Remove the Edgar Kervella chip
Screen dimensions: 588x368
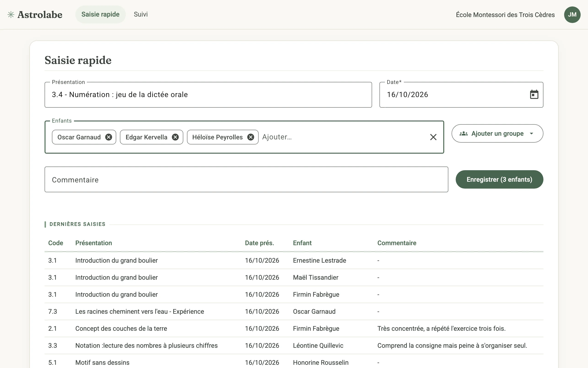pos(175,137)
